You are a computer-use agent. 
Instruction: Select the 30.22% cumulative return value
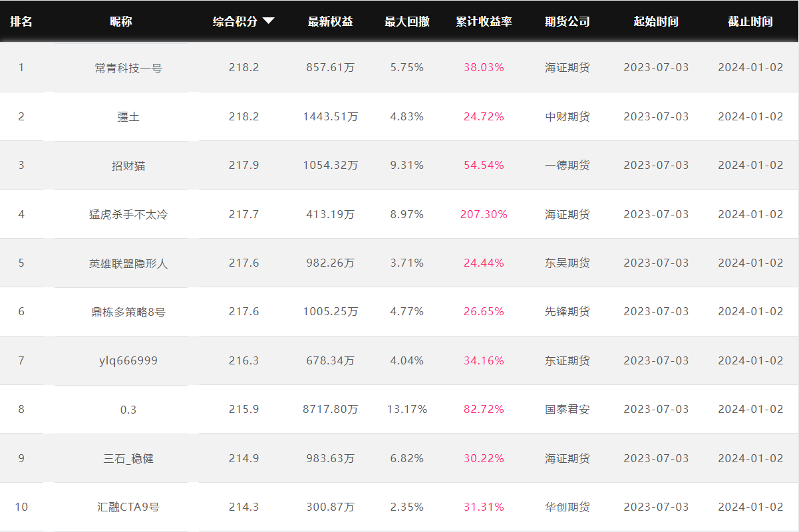(484, 458)
